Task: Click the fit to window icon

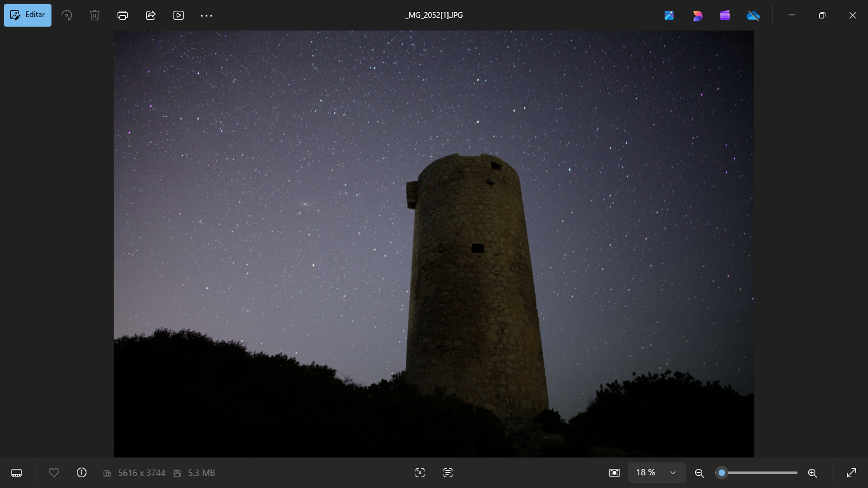Action: click(x=614, y=473)
